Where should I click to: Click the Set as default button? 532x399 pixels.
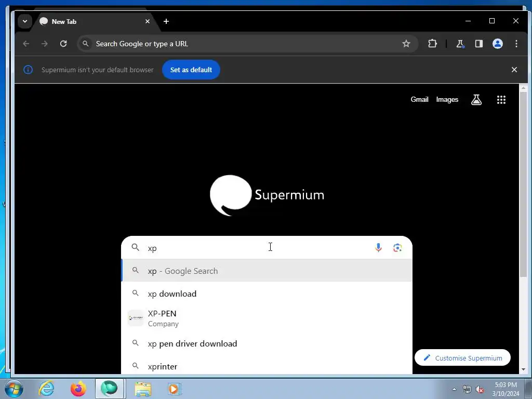191,70
